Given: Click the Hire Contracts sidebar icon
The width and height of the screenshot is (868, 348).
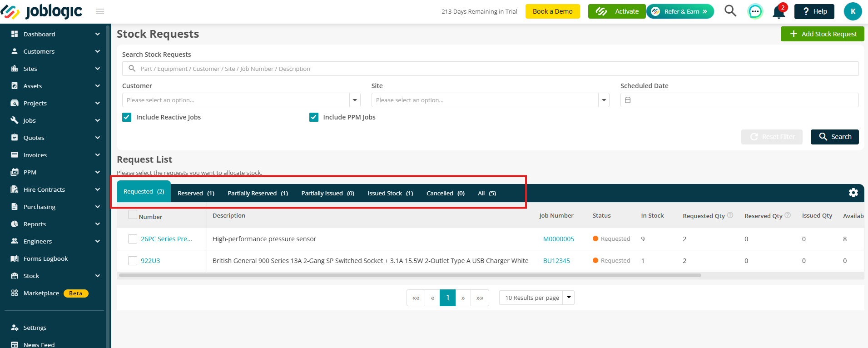Looking at the screenshot, I should [x=15, y=189].
